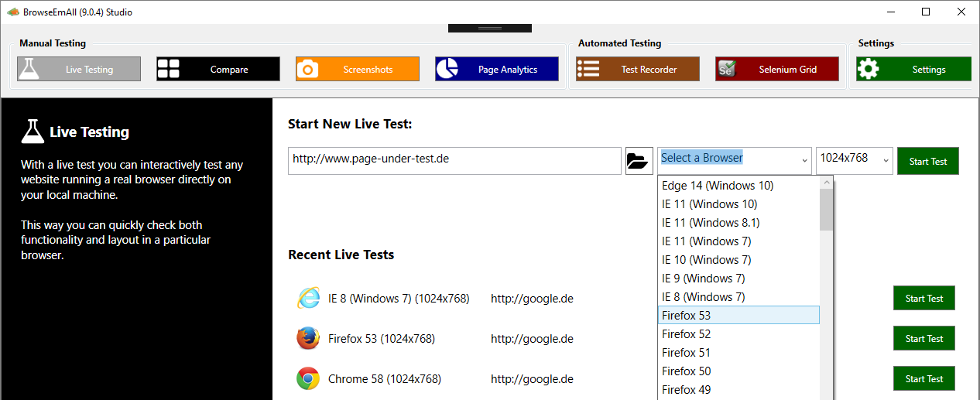The image size is (980, 400).
Task: Click the browser list scrollbar thumb
Action: point(827,210)
